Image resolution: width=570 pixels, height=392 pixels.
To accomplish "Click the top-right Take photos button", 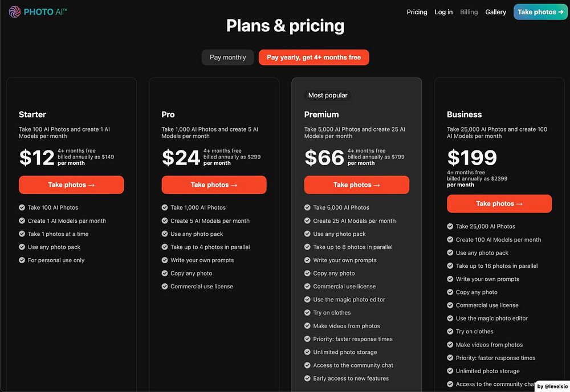I will click(540, 12).
